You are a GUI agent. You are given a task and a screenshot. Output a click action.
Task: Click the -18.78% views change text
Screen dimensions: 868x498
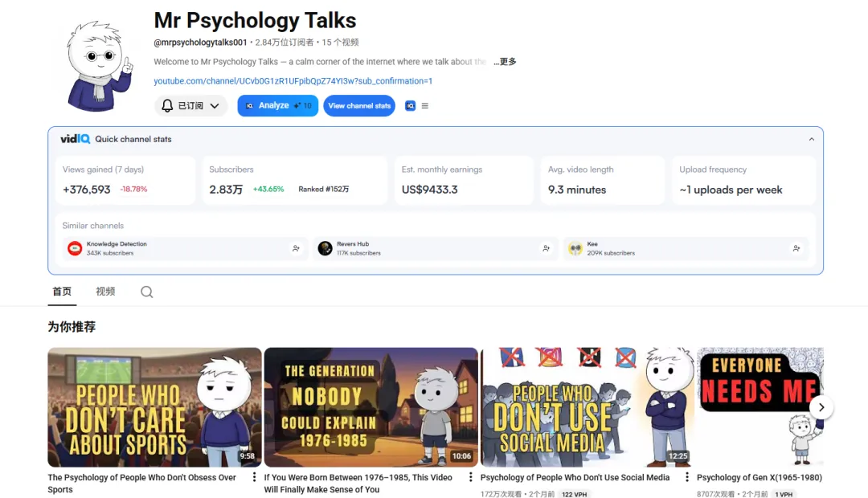[x=134, y=190]
